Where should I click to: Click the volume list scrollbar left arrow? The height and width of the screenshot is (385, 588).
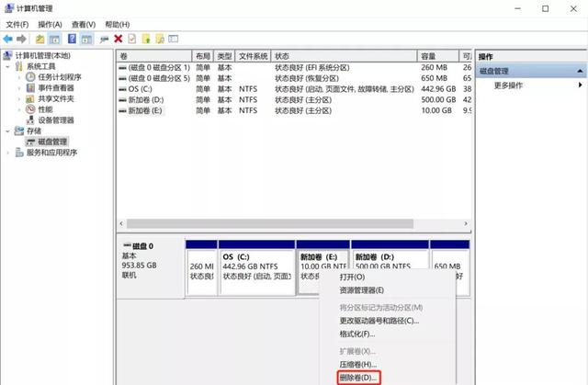121,223
